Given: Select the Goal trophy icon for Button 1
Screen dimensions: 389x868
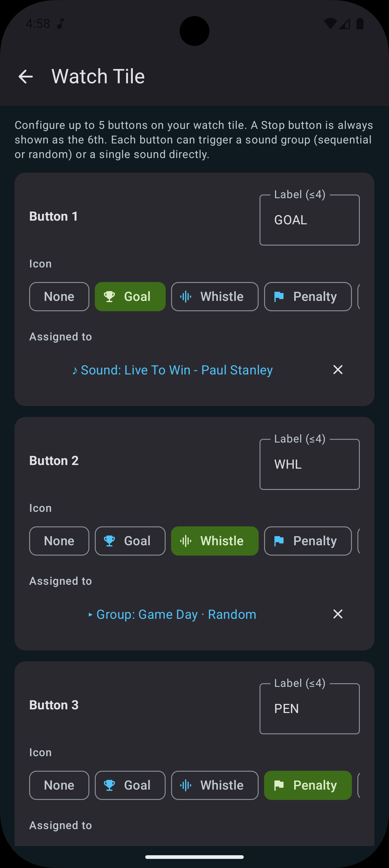Looking at the screenshot, I should [x=130, y=297].
